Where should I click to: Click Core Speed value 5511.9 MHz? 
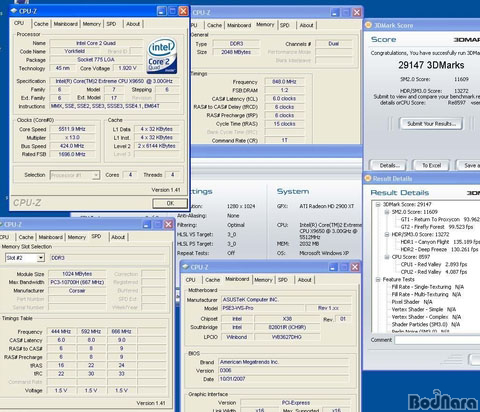(x=72, y=129)
